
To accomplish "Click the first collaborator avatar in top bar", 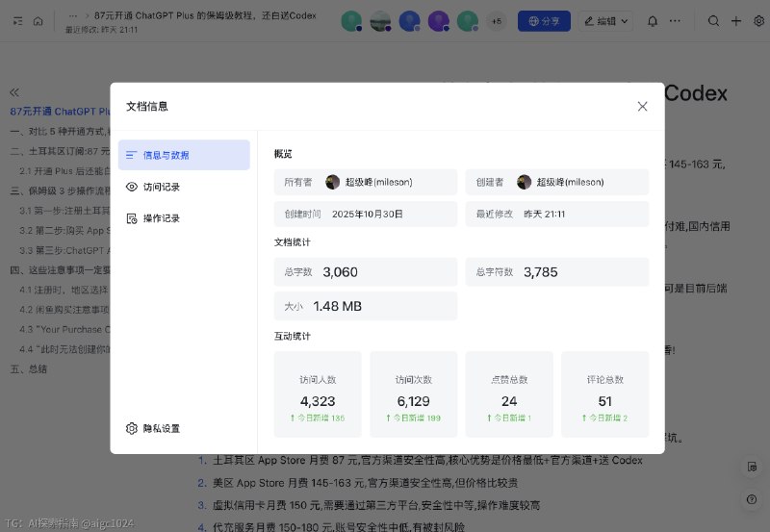I will pyautogui.click(x=351, y=21).
